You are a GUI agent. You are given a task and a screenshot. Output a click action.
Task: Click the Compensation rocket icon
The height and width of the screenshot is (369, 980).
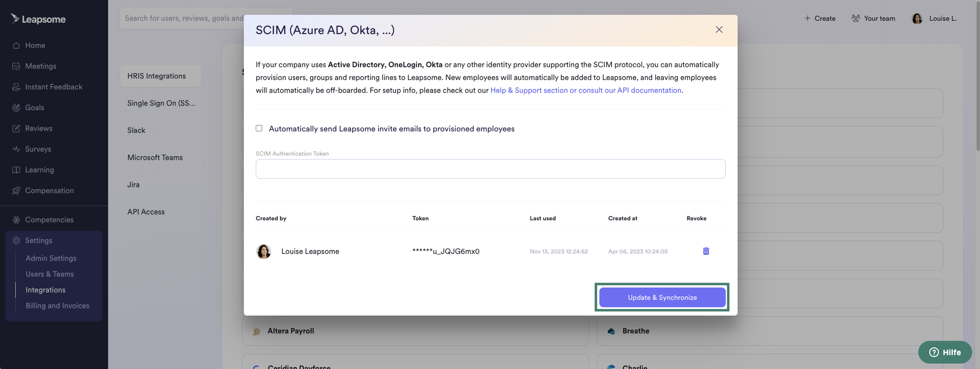[16, 191]
